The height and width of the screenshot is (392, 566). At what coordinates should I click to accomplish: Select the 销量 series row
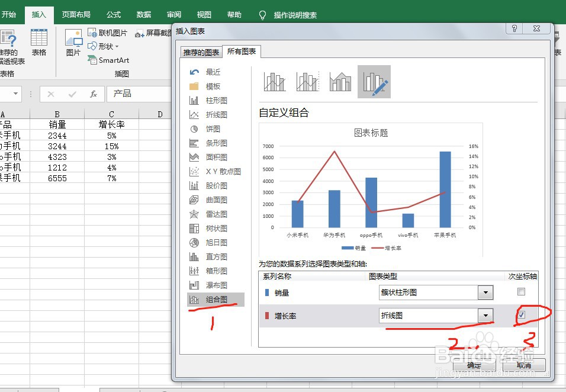coord(398,293)
